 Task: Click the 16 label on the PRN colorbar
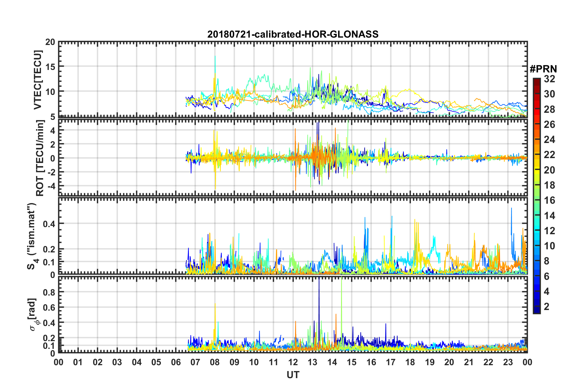tap(549, 200)
